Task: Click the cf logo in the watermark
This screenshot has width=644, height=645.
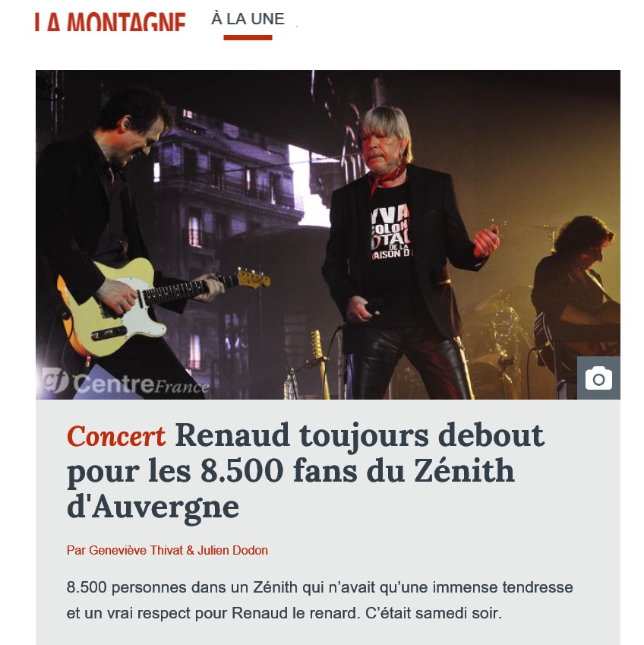Action: [x=55, y=380]
